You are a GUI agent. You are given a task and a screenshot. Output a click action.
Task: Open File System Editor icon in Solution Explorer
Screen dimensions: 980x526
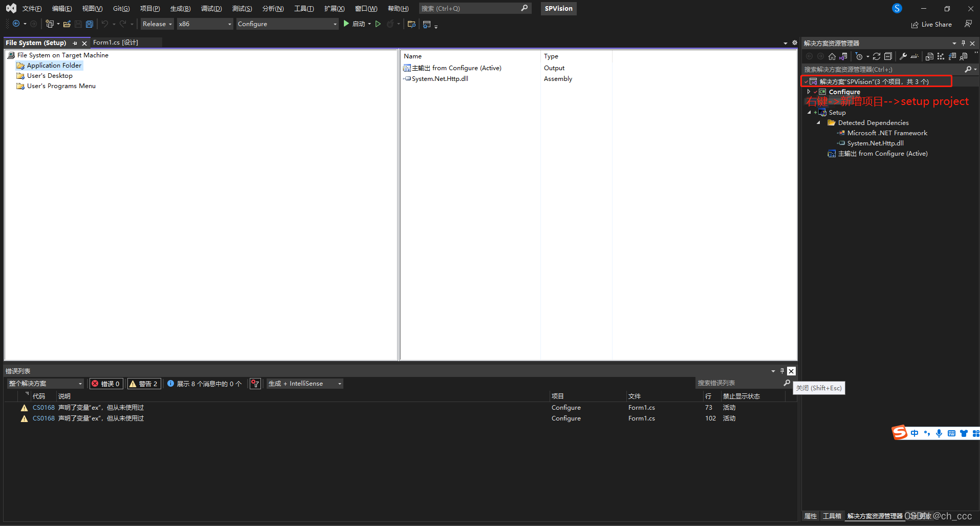[x=930, y=56]
